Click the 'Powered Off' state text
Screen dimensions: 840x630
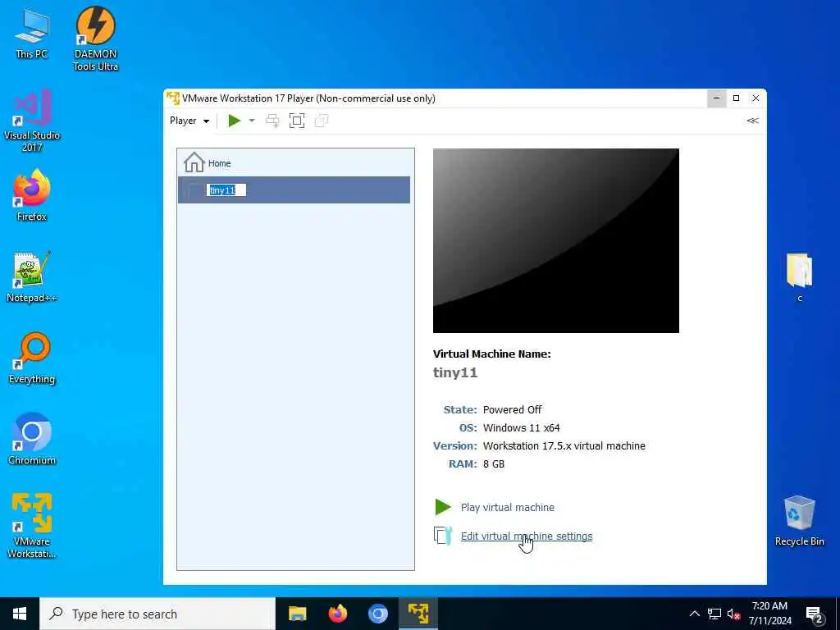512,410
